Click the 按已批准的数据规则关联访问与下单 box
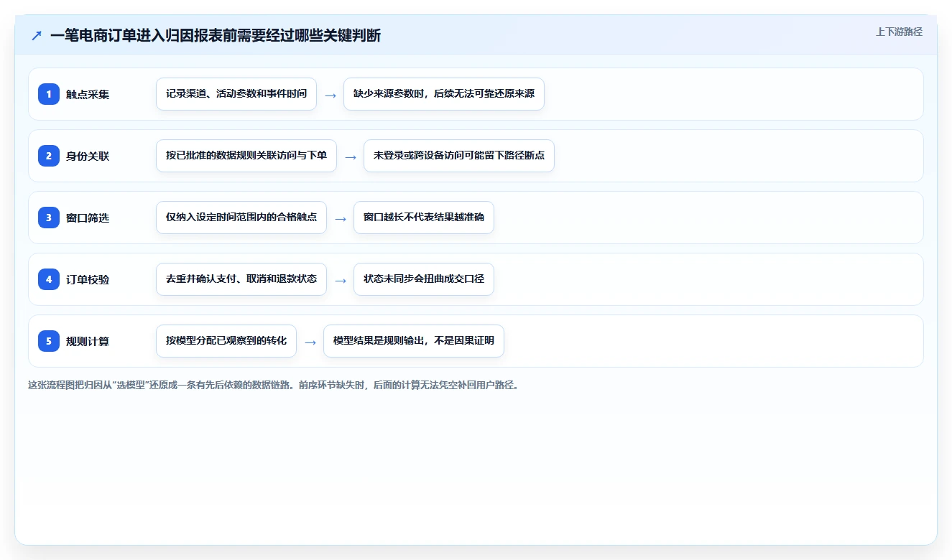Viewport: 952px width, 560px height. click(x=246, y=156)
